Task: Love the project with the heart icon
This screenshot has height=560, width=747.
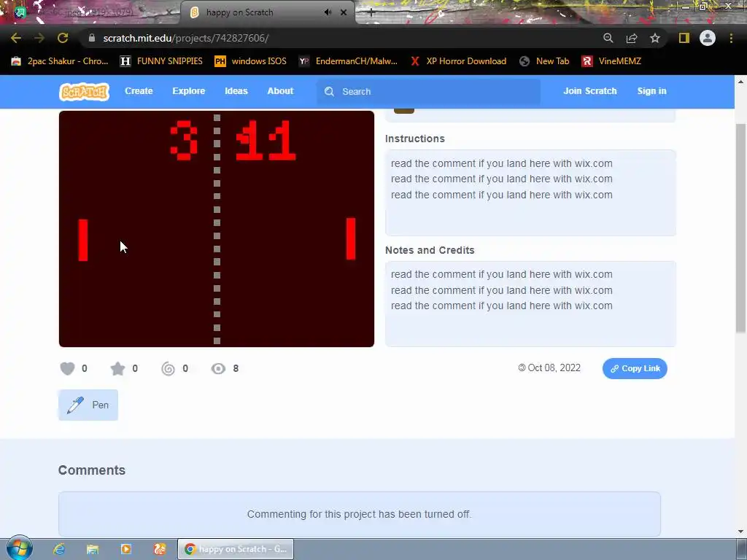Action: (67, 368)
